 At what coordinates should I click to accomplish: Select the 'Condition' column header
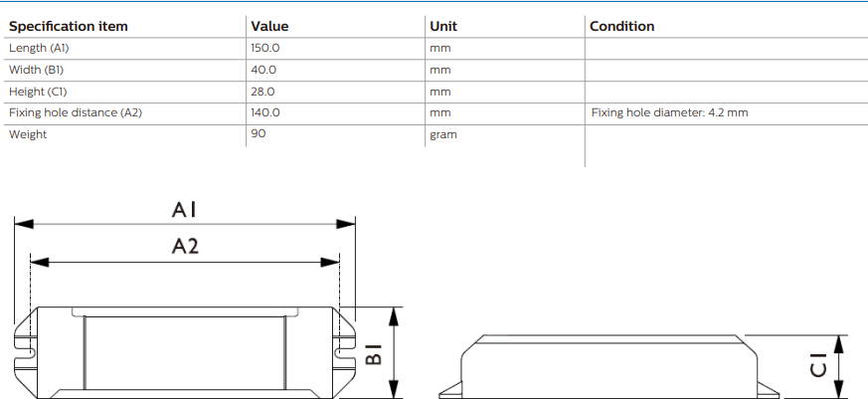[x=621, y=27]
